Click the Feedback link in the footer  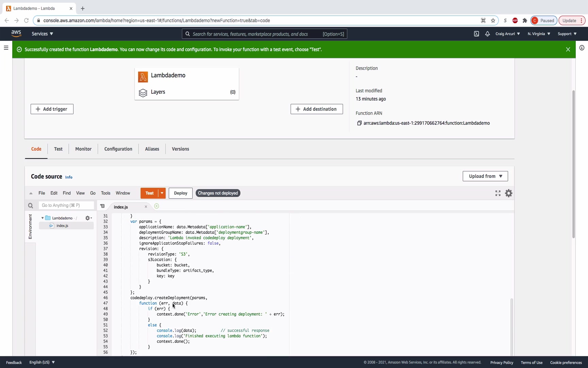point(14,363)
